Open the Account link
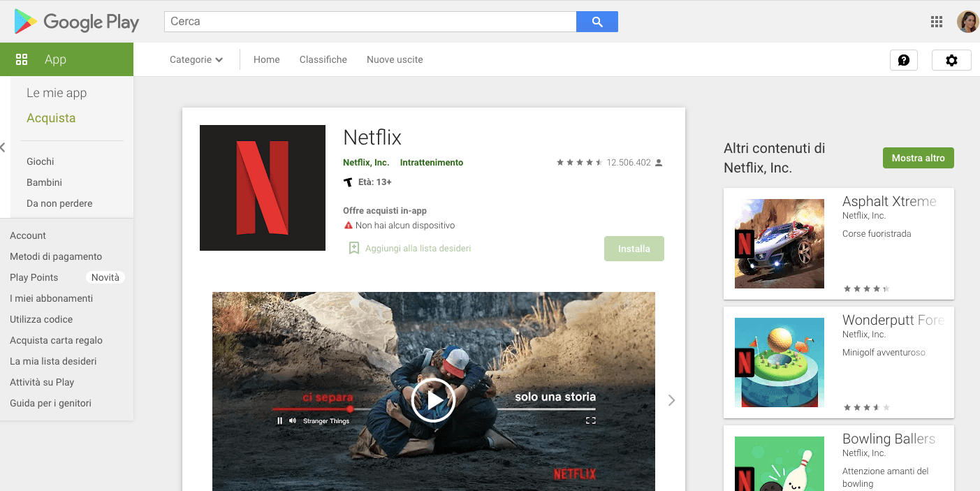980x491 pixels. 28,235
